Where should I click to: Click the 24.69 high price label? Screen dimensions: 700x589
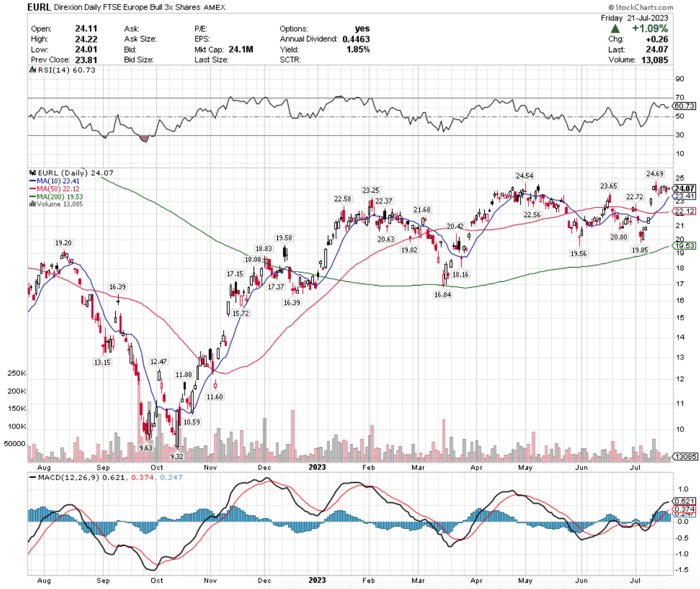pos(655,174)
